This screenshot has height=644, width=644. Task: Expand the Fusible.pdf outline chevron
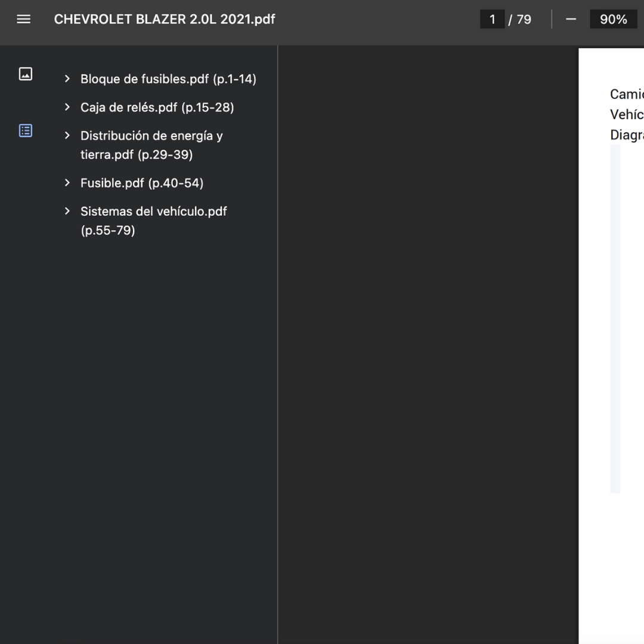tap(67, 183)
